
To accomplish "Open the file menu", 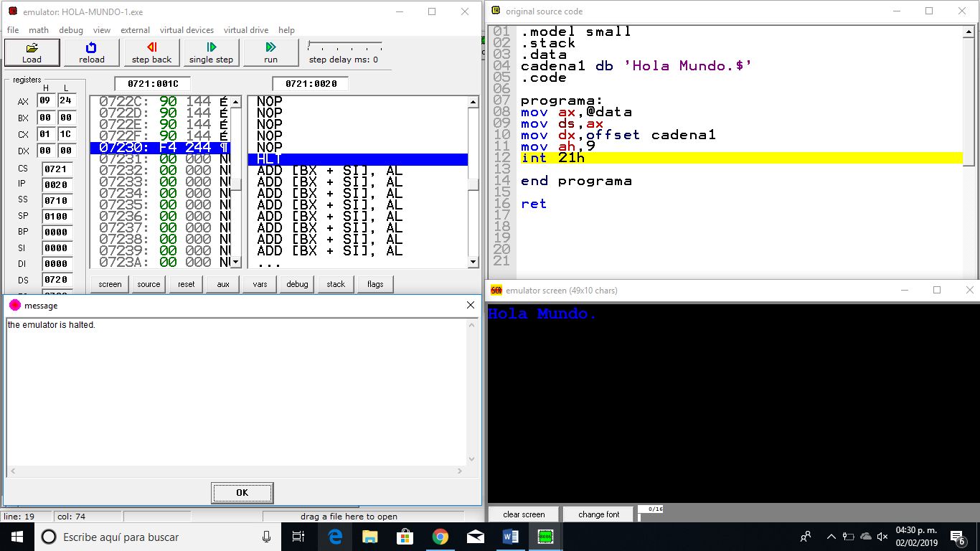I will click(x=13, y=30).
